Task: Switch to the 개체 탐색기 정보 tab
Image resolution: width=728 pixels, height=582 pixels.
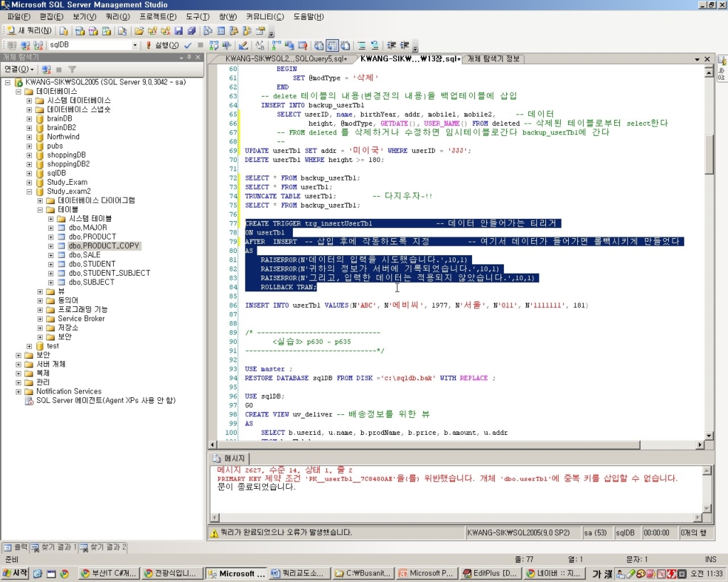Action: (x=493, y=59)
